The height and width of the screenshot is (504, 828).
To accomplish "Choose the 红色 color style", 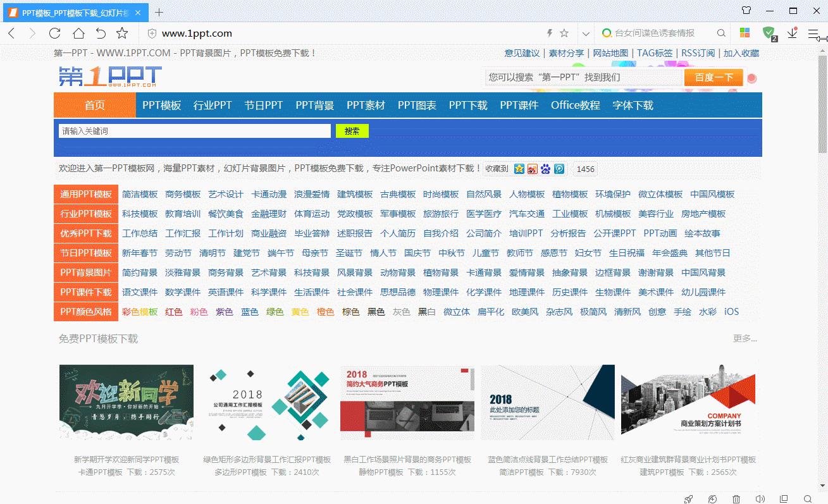I will tap(174, 312).
